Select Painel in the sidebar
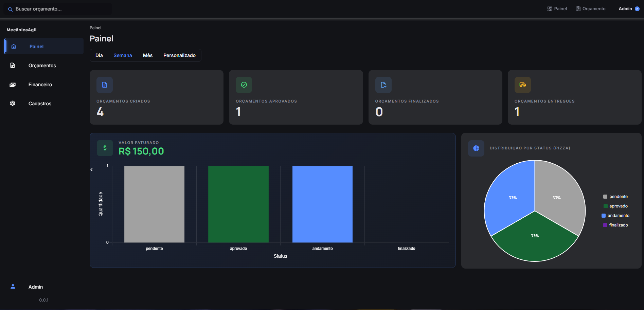Screen dimensions: 644x310 pos(44,46)
